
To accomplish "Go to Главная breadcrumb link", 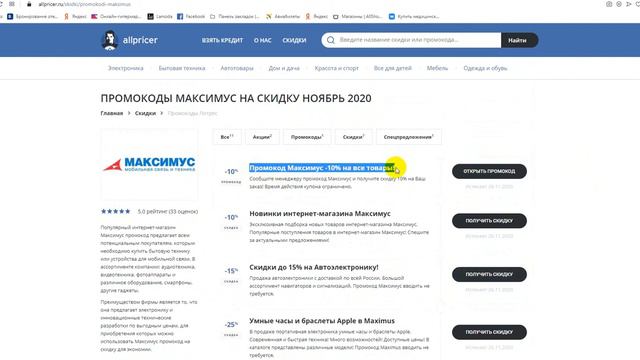I will [112, 113].
